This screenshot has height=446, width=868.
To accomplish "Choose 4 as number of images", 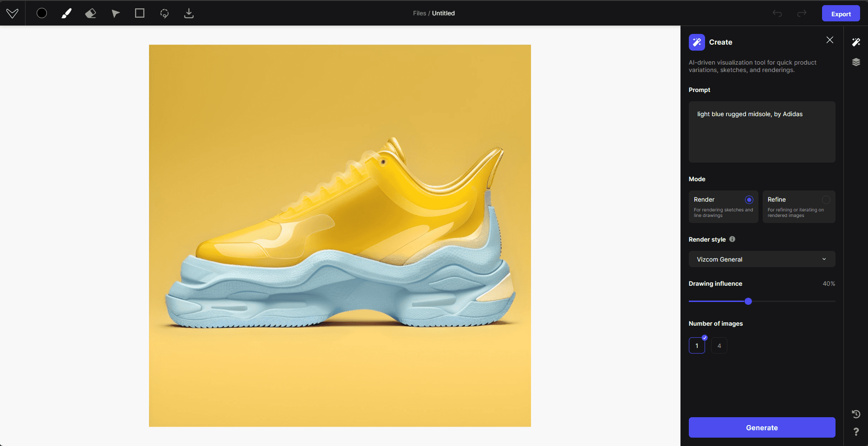I will (719, 345).
